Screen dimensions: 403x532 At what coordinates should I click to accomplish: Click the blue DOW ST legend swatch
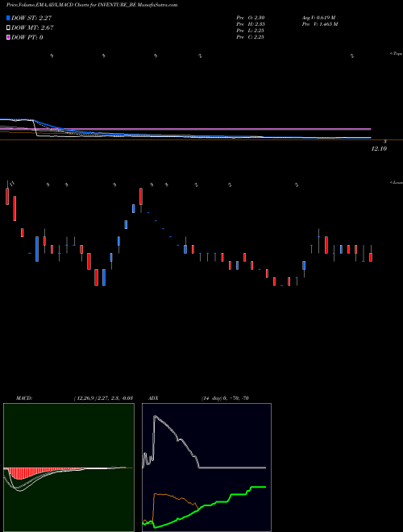[8, 18]
